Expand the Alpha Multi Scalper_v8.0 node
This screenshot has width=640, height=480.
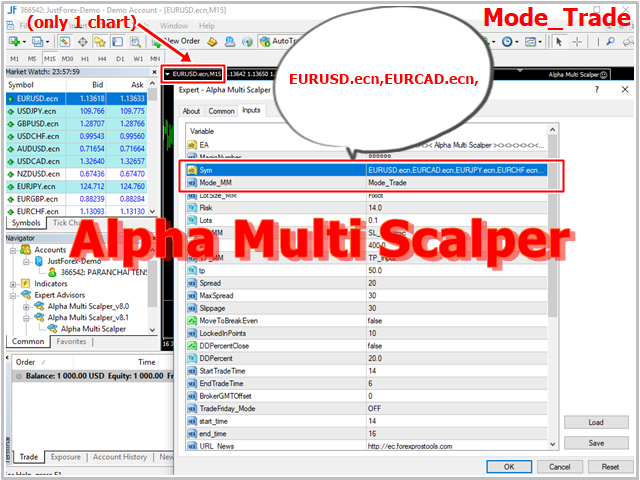pyautogui.click(x=26, y=307)
